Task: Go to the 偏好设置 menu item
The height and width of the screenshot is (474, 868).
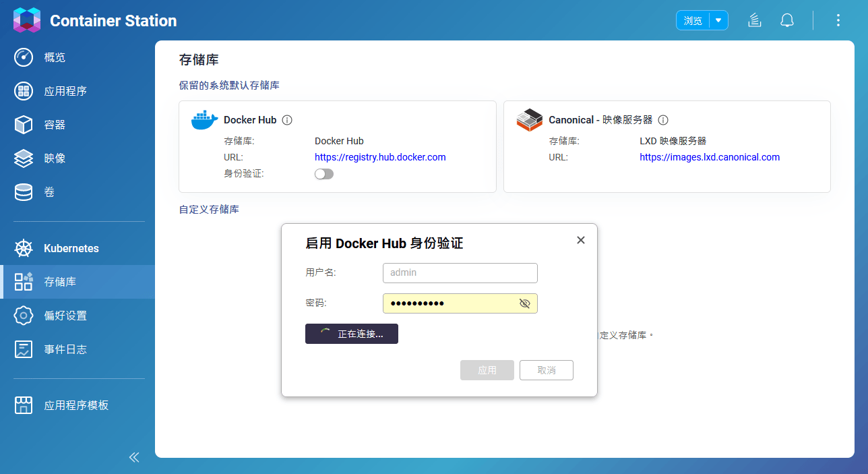Action: tap(77, 316)
